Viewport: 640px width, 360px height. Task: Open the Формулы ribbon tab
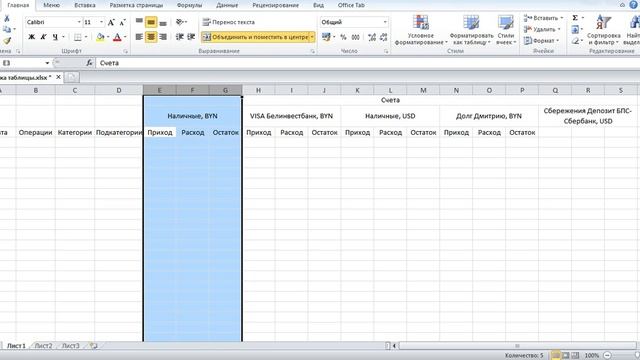point(189,5)
